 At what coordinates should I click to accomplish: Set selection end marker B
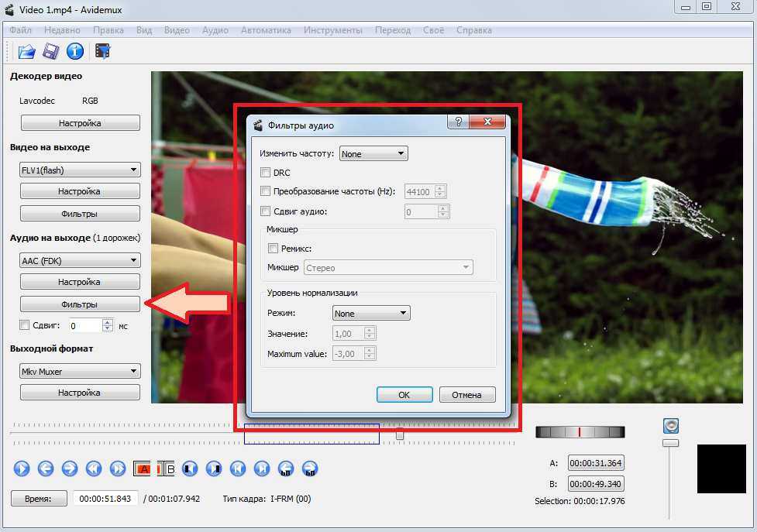point(166,469)
